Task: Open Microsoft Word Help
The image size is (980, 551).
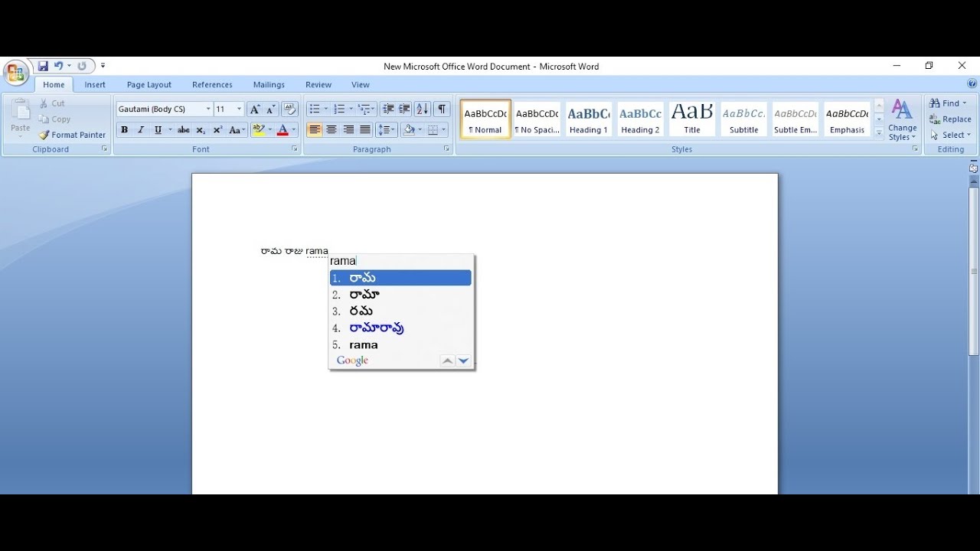Action: pos(972,84)
